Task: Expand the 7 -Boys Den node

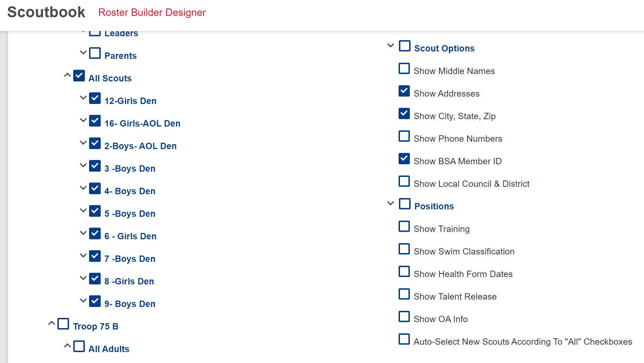Action: (83, 256)
